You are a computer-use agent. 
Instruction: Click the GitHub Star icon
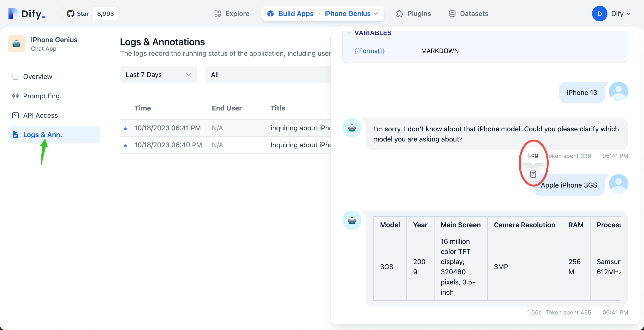pos(70,14)
